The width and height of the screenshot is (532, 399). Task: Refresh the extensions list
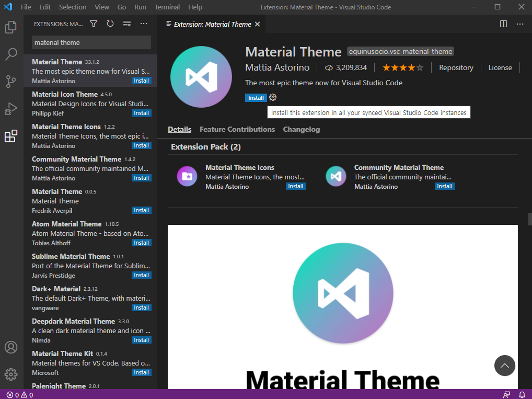(x=110, y=24)
